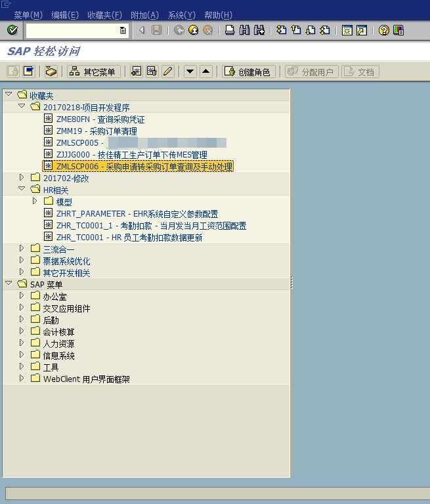Expand the WebClient 用户界面框架 folder
The height and width of the screenshot is (504, 430).
[22, 378]
